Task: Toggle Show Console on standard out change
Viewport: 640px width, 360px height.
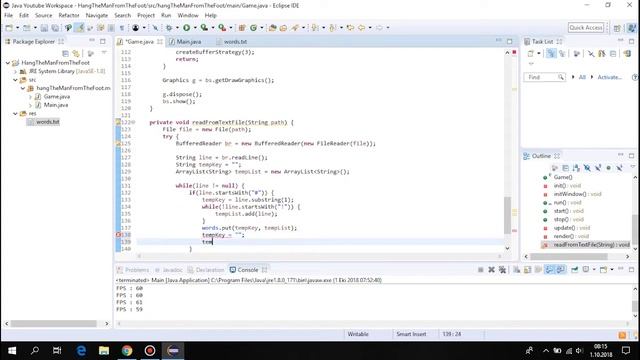Action: pos(550,270)
